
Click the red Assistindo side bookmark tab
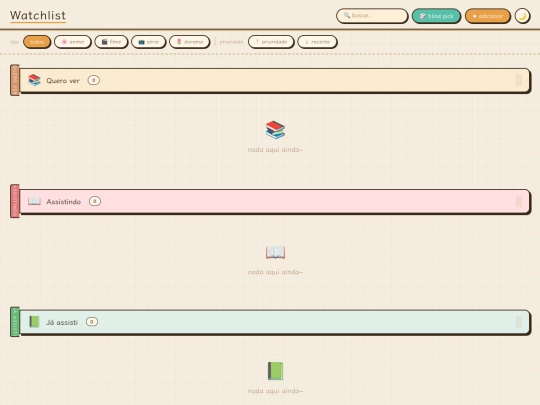(15, 201)
